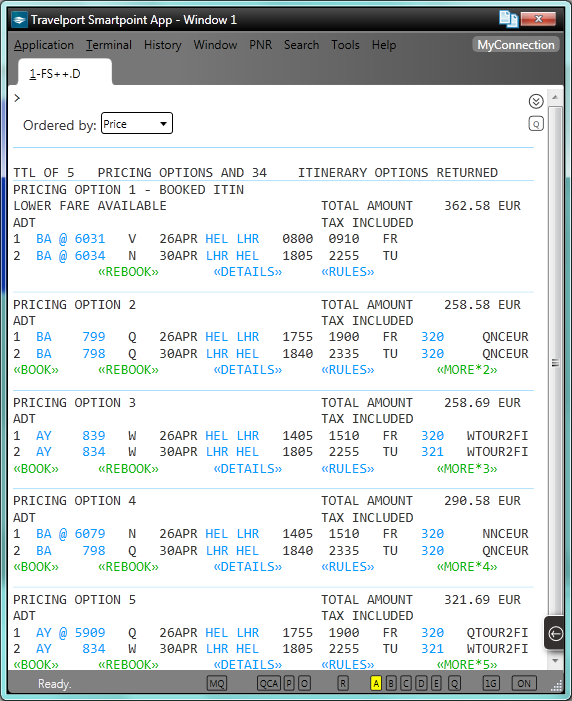572x701 pixels.
Task: Click the terminal command prompt line
Action: [x=268, y=98]
